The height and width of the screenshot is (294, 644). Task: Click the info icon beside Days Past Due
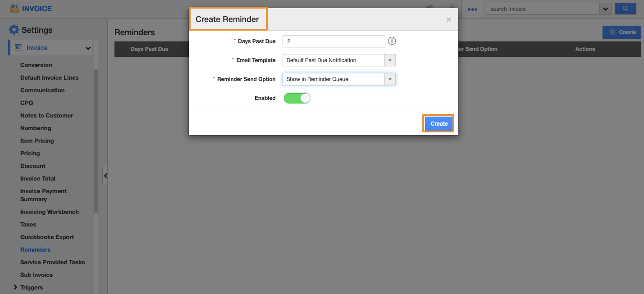[392, 41]
